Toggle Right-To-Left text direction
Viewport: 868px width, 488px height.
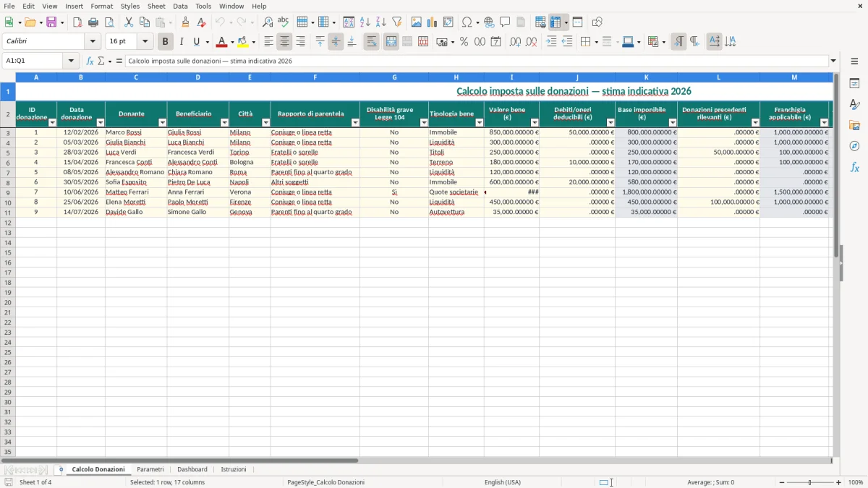tap(694, 42)
